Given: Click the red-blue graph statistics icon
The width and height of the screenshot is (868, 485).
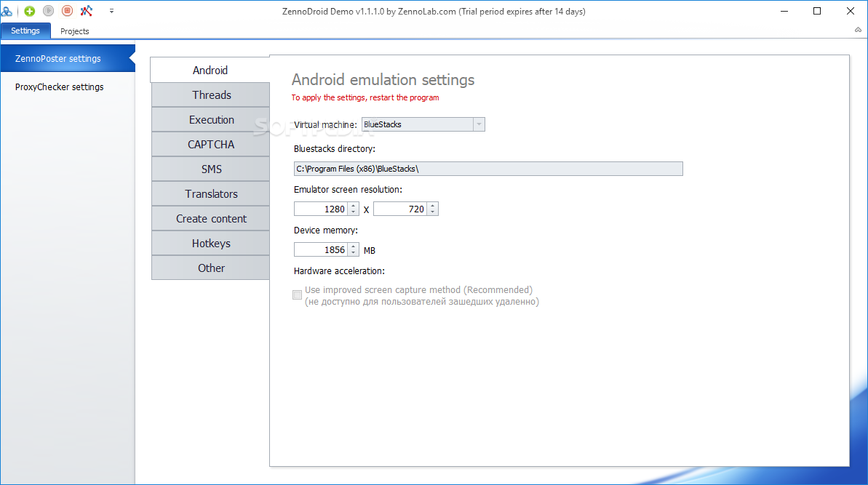Looking at the screenshot, I should (87, 10).
